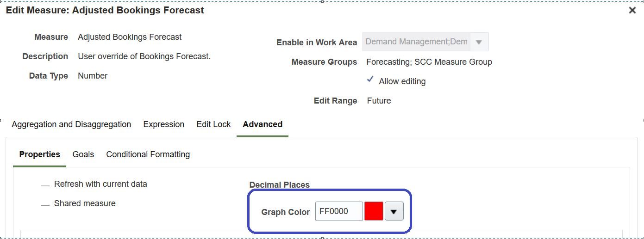Click the Graph Color hex input field
The height and width of the screenshot is (239, 644).
(338, 211)
